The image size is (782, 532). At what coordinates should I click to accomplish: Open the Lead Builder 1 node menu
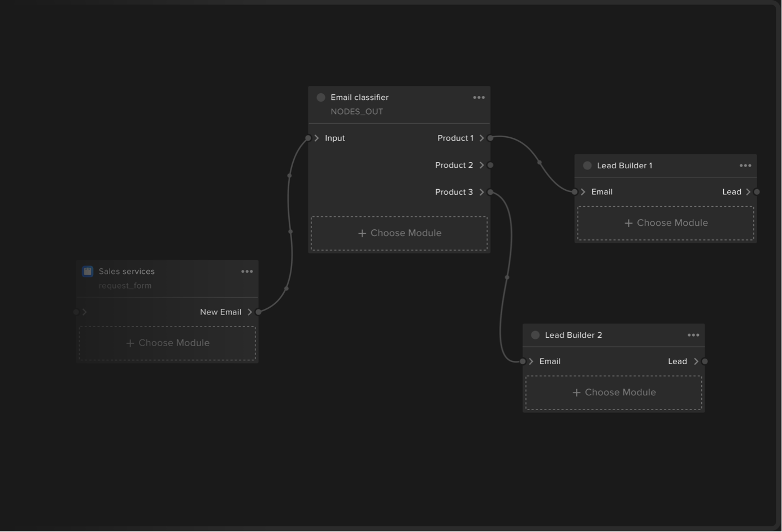745,165
